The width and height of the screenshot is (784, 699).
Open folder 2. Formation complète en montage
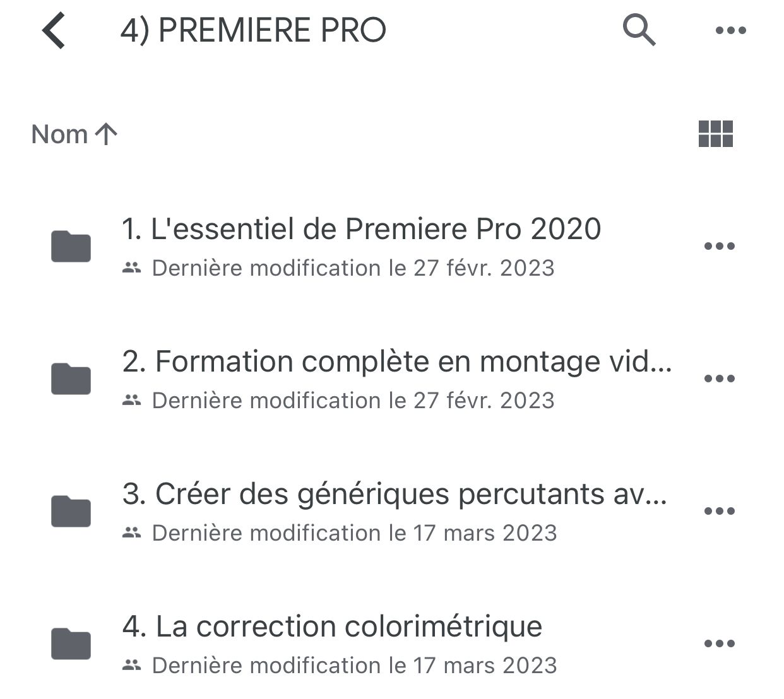396,361
